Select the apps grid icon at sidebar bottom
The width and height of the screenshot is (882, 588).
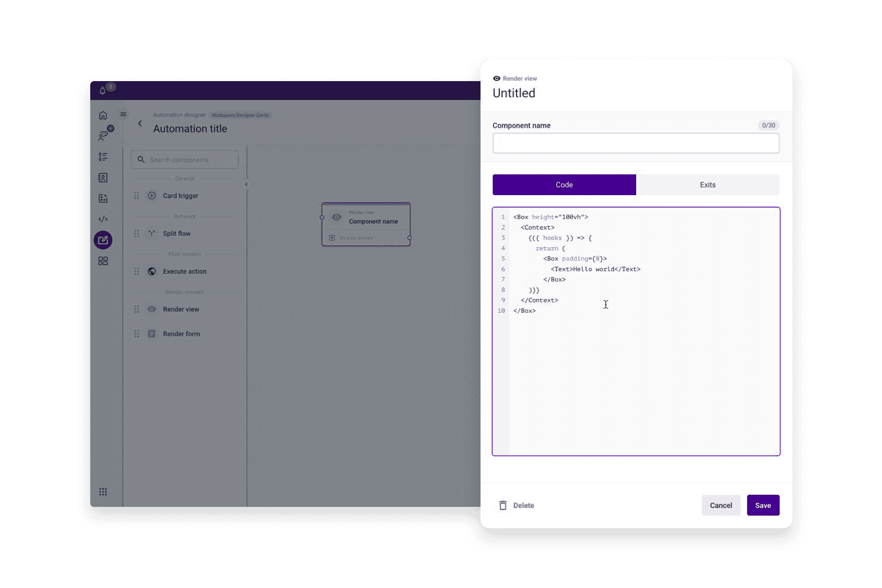click(x=103, y=491)
